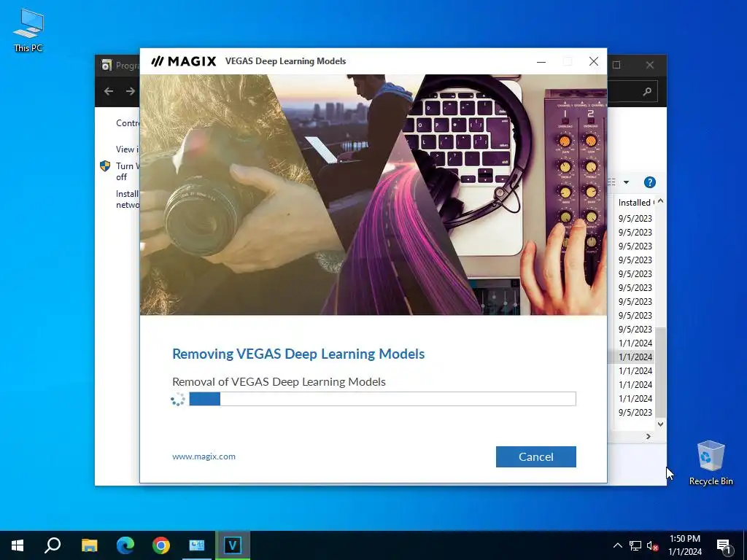Viewport: 747px width, 560px height.
Task: Click the scroll up arrow in the programs list
Action: (x=661, y=201)
